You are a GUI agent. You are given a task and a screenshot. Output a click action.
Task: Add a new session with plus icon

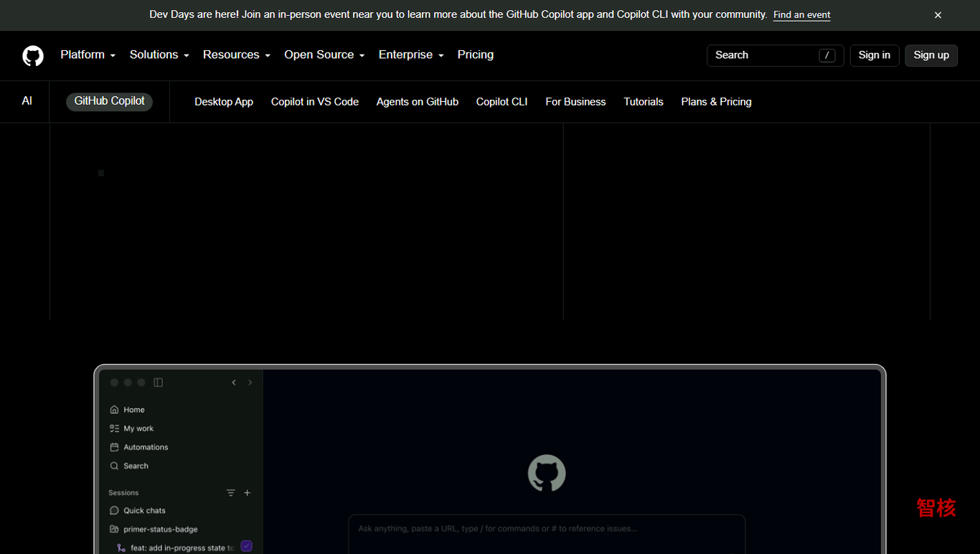point(248,493)
